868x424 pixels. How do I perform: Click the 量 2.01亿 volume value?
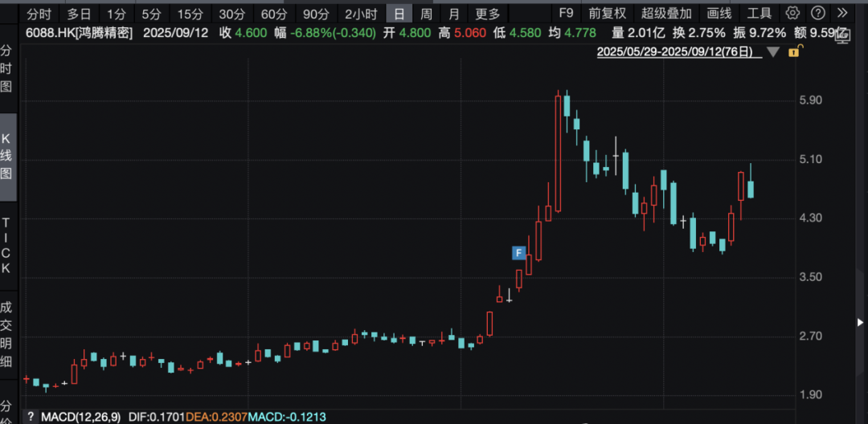[640, 33]
